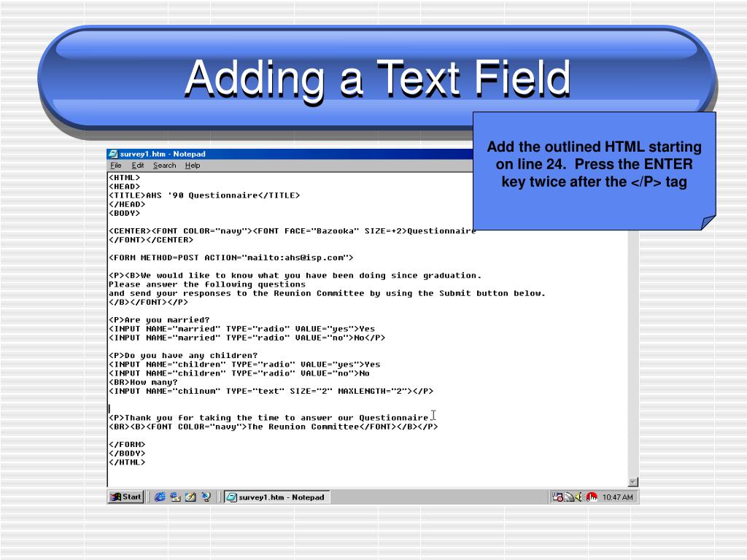Click the opening <HTML> tag line

124,178
